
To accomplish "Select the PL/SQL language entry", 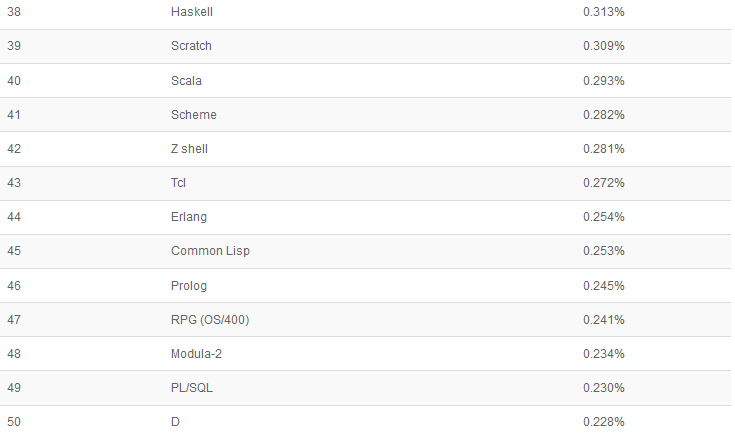I will pyautogui.click(x=192, y=388).
